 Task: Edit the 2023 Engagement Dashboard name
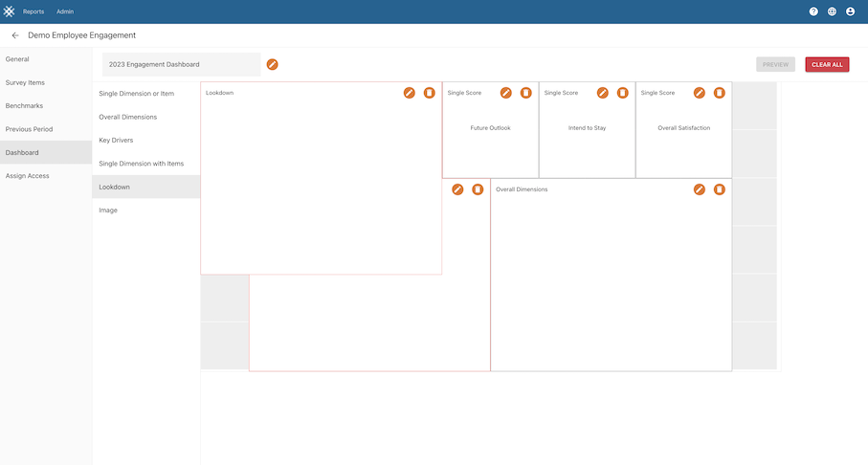pos(273,64)
